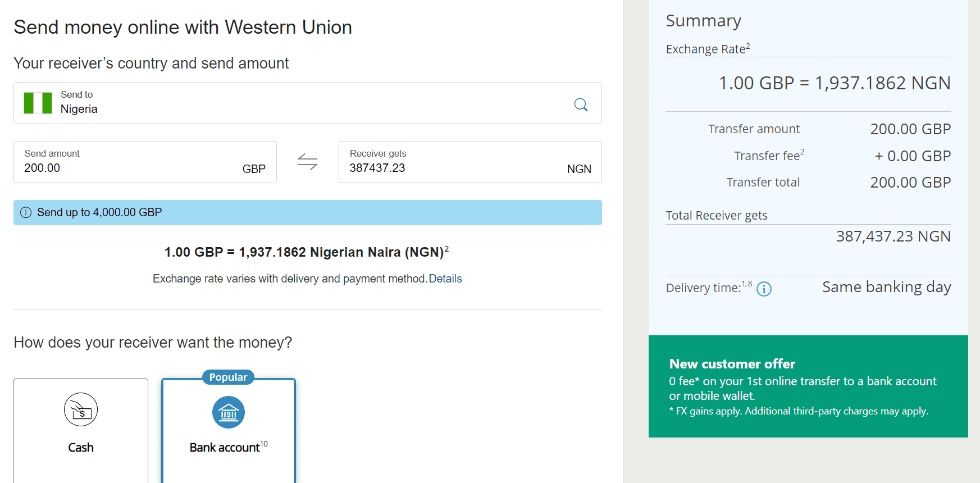This screenshot has height=483, width=980.
Task: Click the Send up to 4,000.00 GBP notice
Action: tap(308, 212)
